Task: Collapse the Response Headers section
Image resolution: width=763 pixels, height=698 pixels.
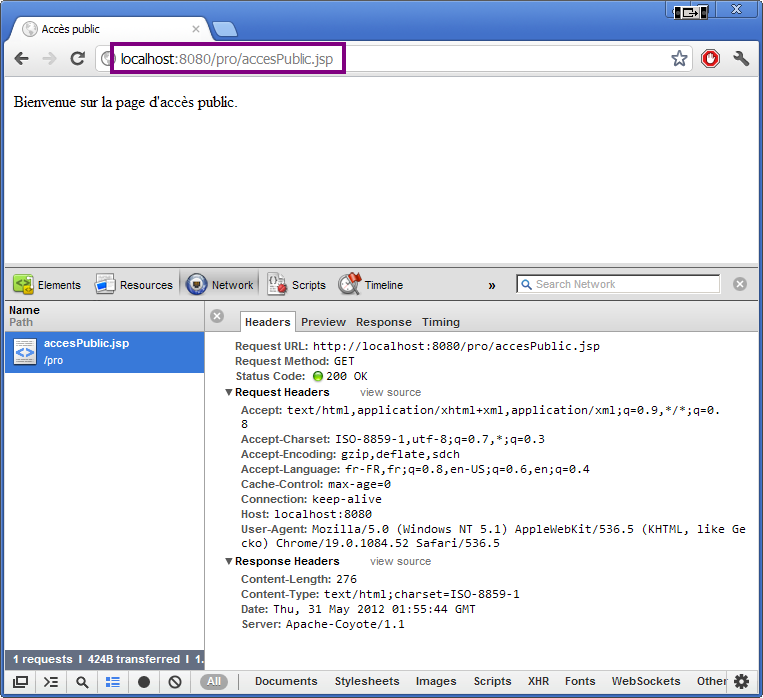Action: coord(229,562)
